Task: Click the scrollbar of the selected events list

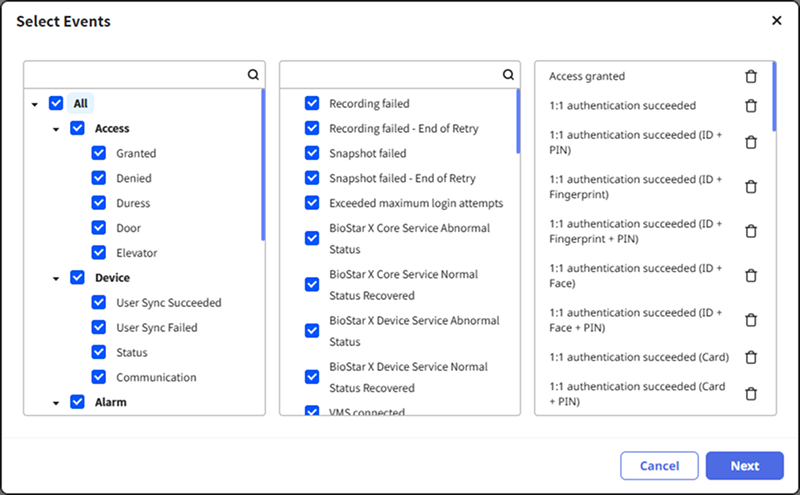Action: click(x=774, y=100)
